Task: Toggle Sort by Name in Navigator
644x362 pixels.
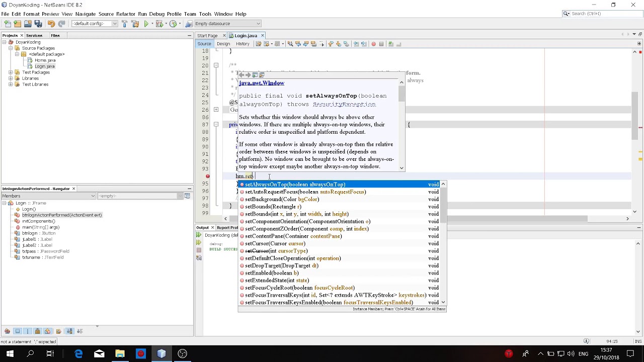Action: [x=69, y=331]
